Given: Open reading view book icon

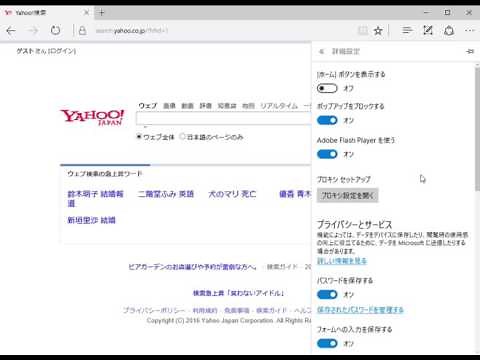Looking at the screenshot, I should pyautogui.click(x=363, y=31).
